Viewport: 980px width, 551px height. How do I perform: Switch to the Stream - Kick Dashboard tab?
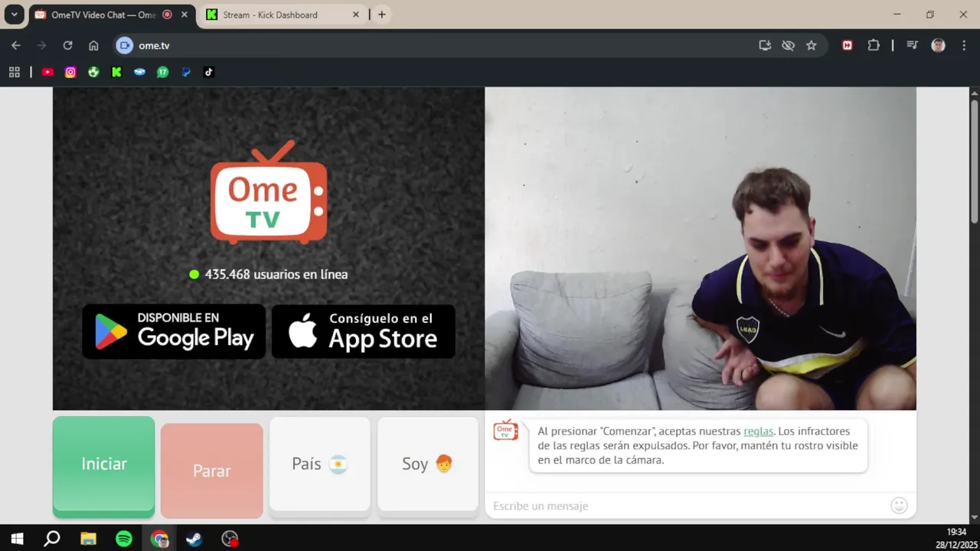[269, 15]
